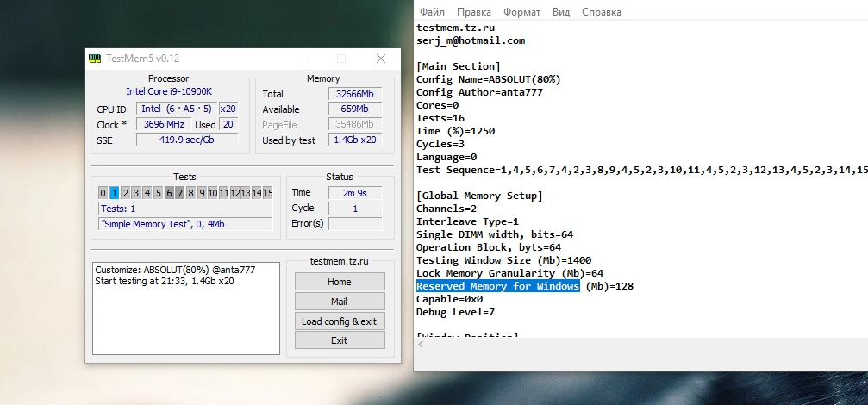Click the Interleave Type=1 line
The width and height of the screenshot is (868, 405).
tap(468, 221)
